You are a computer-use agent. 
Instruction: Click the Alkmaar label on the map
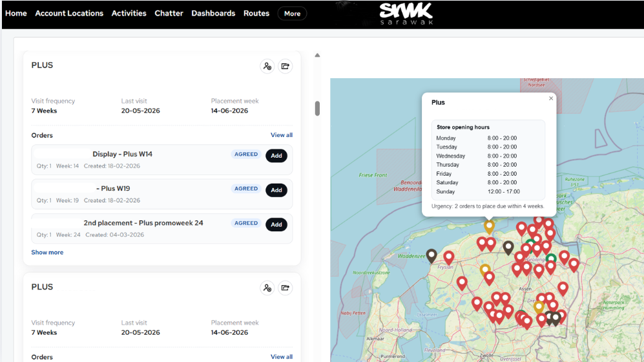pyautogui.click(x=375, y=339)
